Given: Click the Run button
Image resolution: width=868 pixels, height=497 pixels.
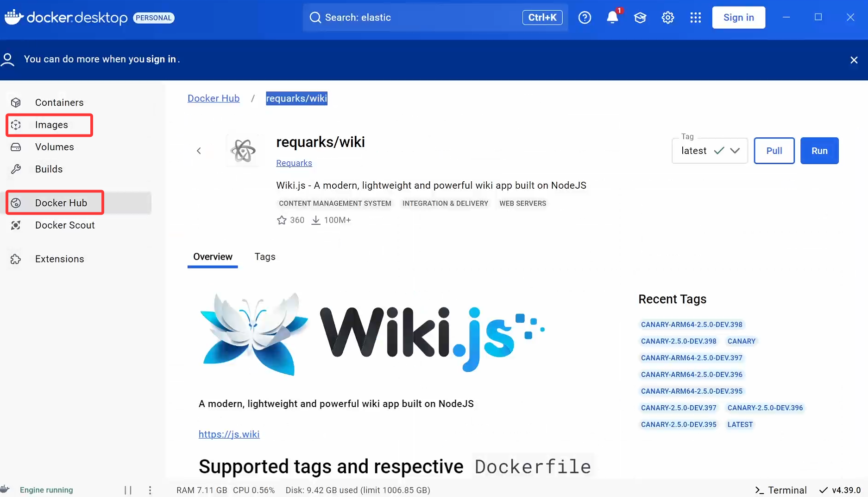Looking at the screenshot, I should (819, 151).
